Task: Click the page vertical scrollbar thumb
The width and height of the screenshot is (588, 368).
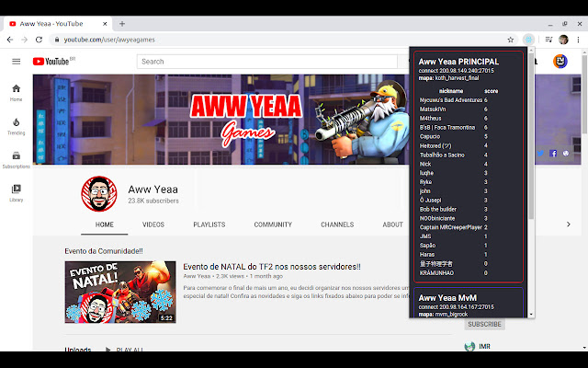Action: pos(584,94)
